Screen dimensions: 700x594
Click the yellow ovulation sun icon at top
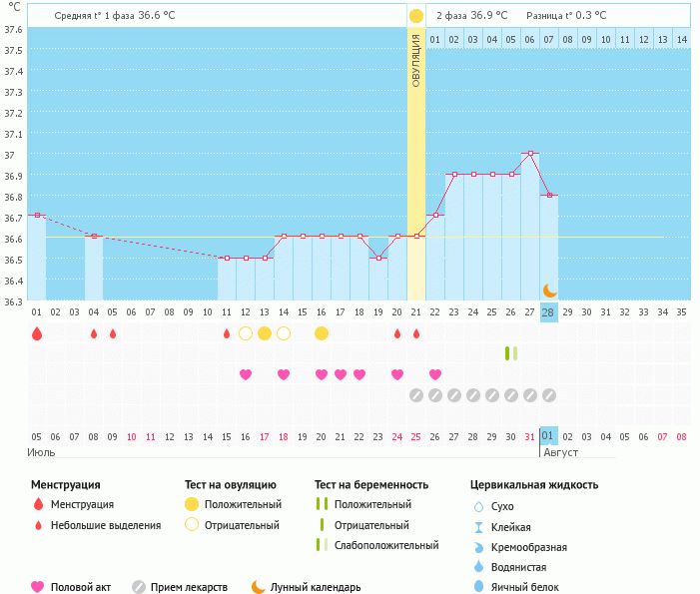[x=416, y=16]
